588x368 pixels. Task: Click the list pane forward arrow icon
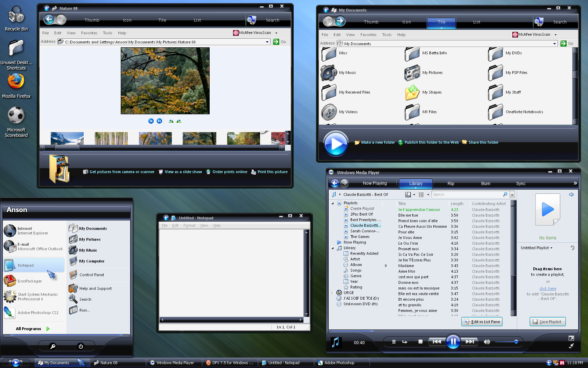[x=571, y=195]
